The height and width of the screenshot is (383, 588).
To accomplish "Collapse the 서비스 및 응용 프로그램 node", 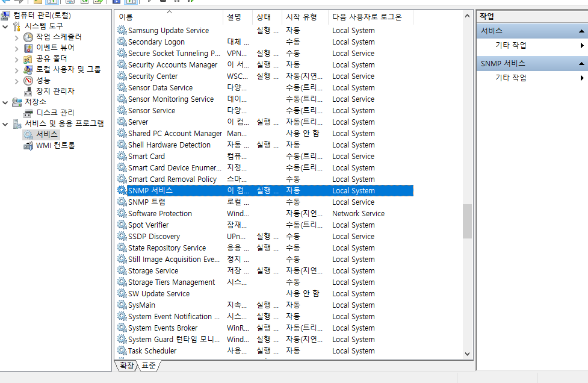I will (x=5, y=124).
